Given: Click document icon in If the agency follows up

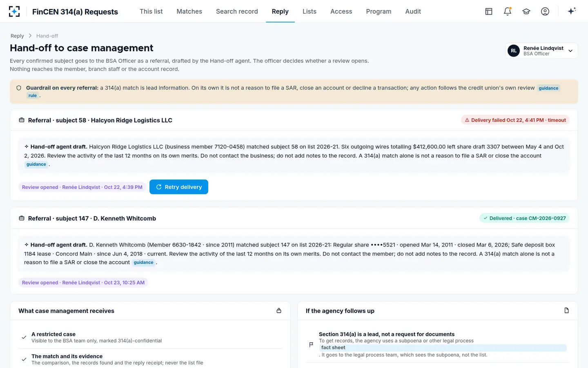Looking at the screenshot, I should [566, 311].
